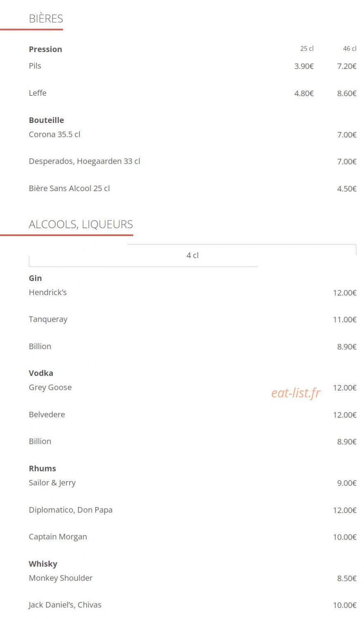Select Monkey Shoulder whisky item

tap(61, 578)
